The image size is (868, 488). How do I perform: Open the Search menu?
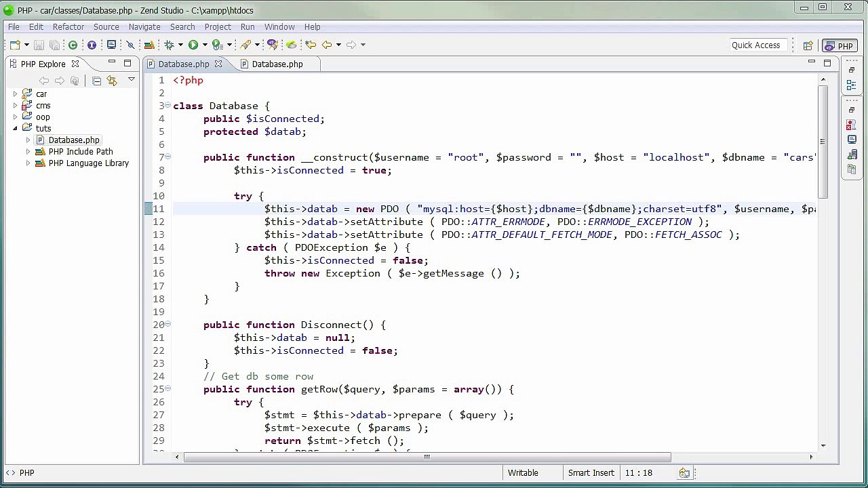(x=182, y=27)
